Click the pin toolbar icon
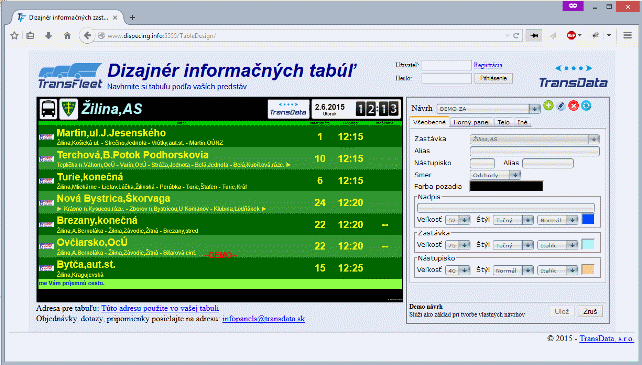The height and width of the screenshot is (365, 642). point(534,36)
